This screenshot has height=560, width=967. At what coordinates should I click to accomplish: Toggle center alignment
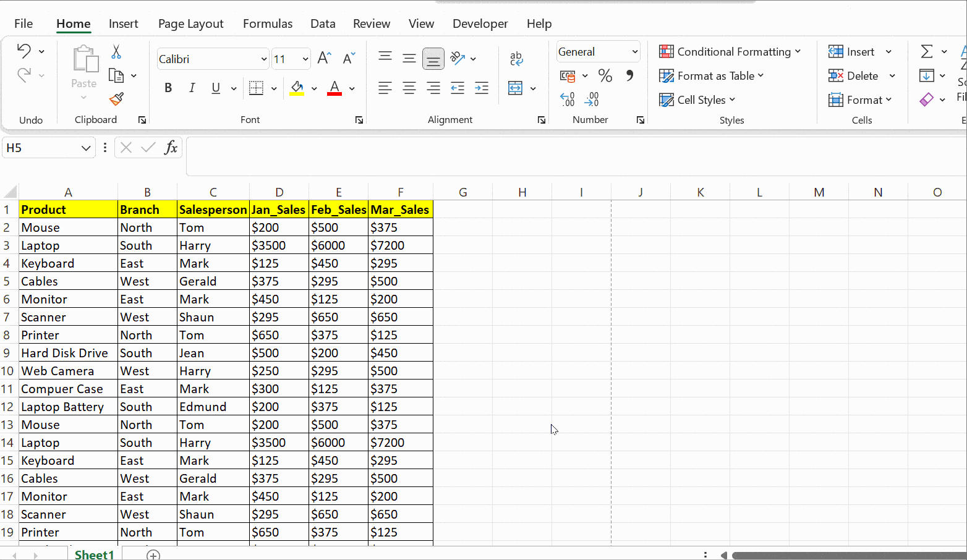click(x=409, y=88)
